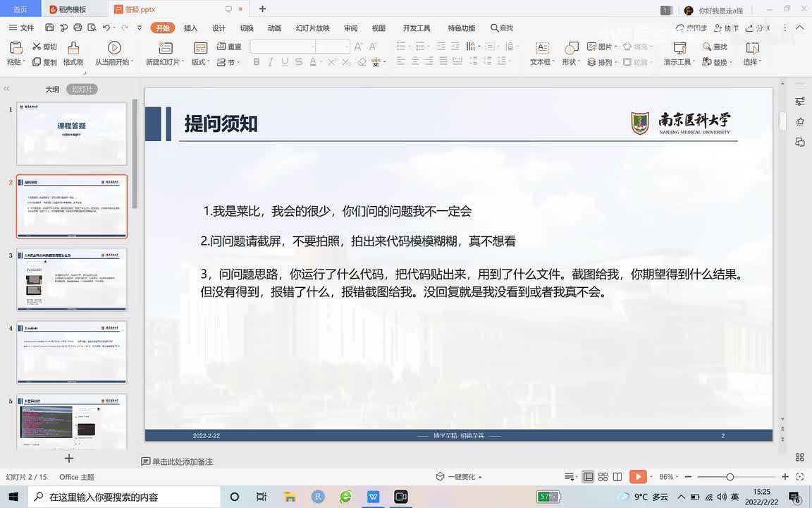This screenshot has width=812, height=508.
Task: Click the 重置 reset button
Action: [x=229, y=47]
